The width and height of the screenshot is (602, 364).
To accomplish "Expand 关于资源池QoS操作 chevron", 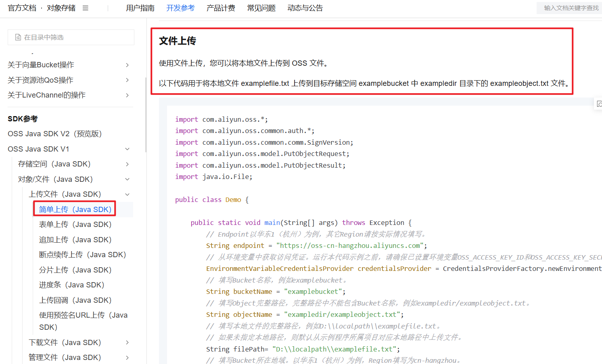I will coord(127,80).
